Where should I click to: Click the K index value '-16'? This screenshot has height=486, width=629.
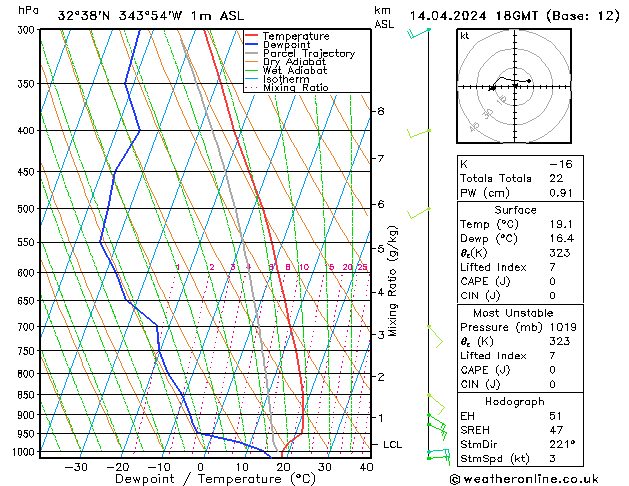tap(561, 164)
